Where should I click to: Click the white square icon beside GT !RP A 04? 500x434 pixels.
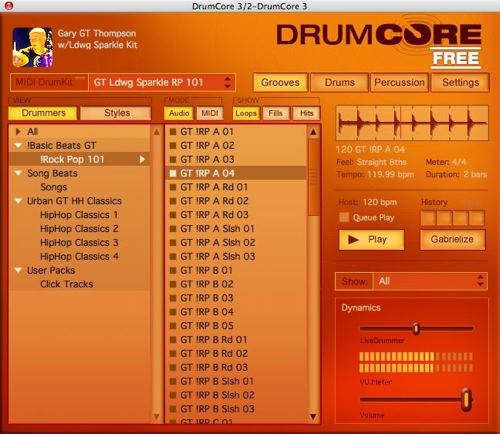(x=173, y=173)
